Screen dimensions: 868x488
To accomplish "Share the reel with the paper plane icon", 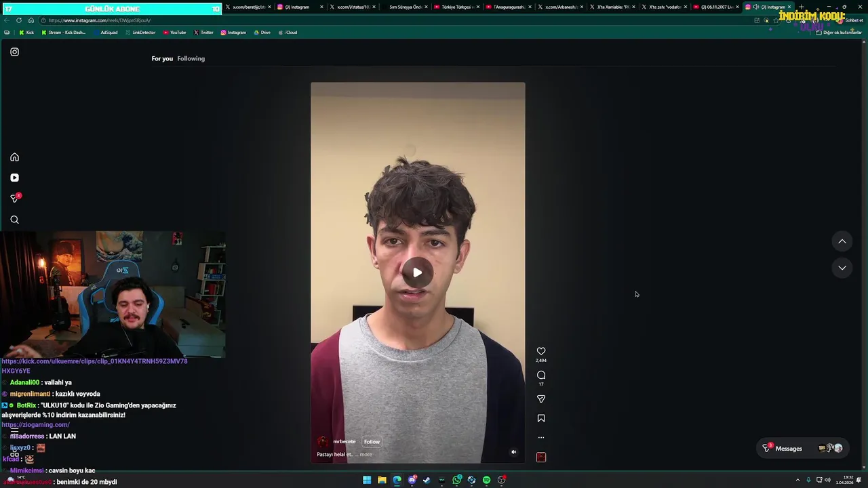I will (541, 399).
